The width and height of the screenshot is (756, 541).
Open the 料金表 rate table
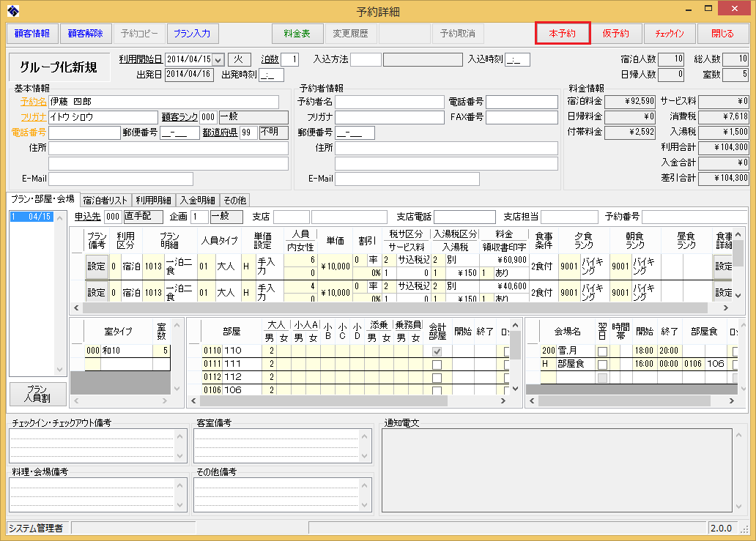click(297, 33)
